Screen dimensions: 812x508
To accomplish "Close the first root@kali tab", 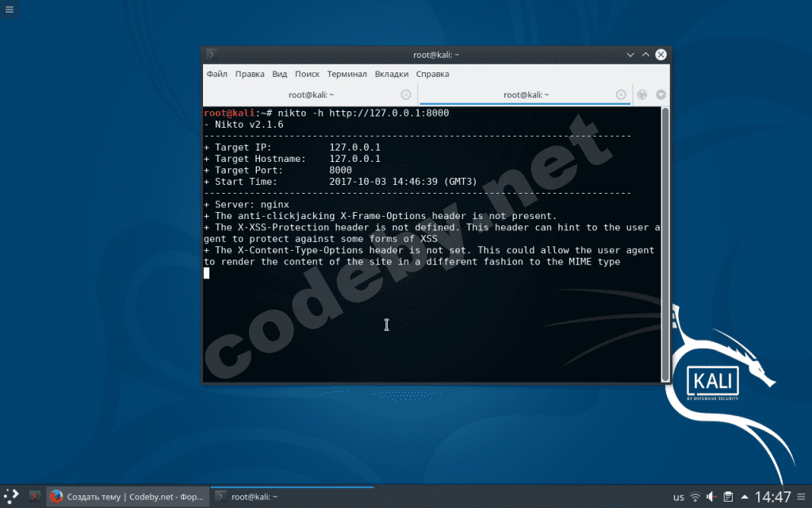I will (406, 94).
